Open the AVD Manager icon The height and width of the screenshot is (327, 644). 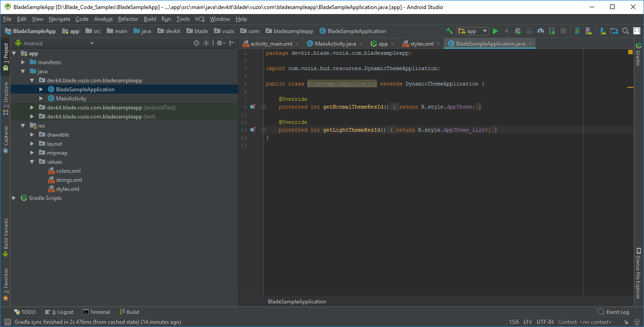tap(589, 31)
